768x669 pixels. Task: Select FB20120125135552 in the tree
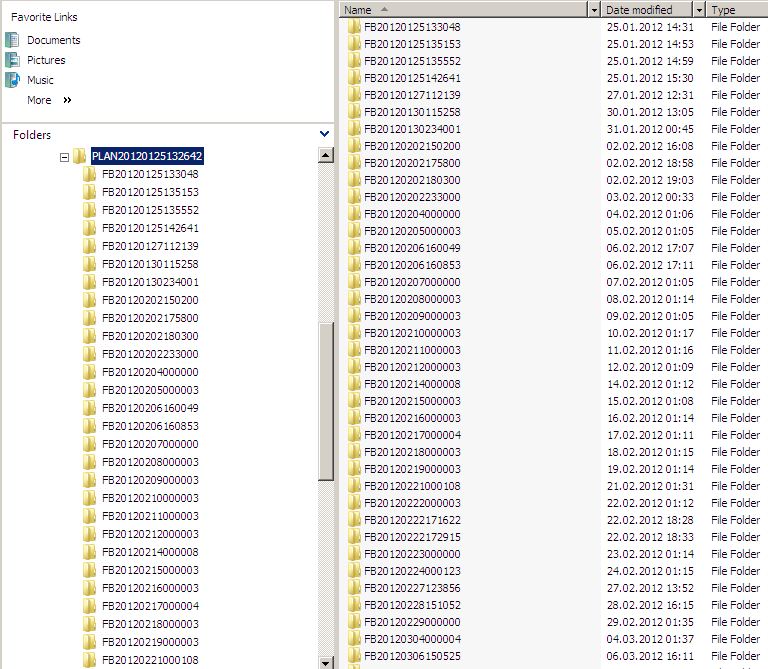click(150, 210)
